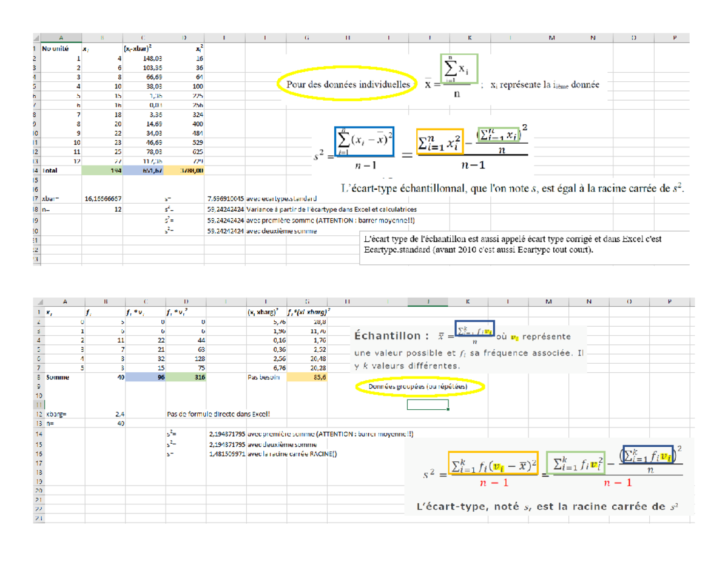This screenshot has width=728, height=562.
Task: Click the 'No unité' header cell
Action: tap(60, 48)
